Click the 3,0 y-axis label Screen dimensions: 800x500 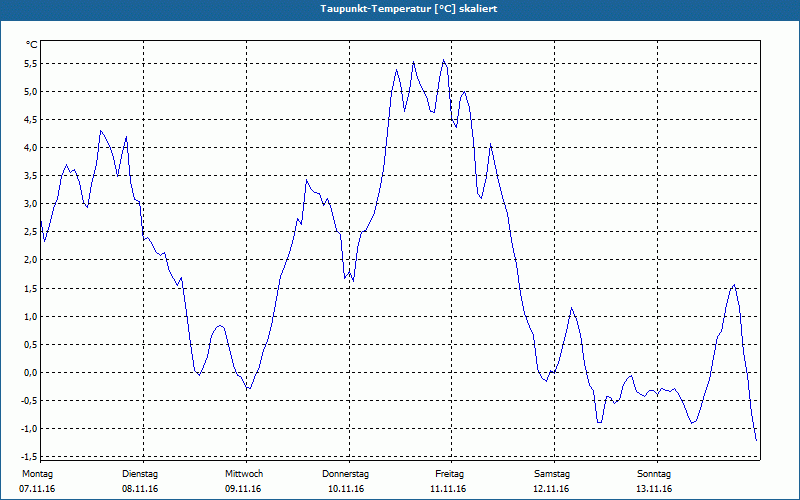pyautogui.click(x=31, y=204)
